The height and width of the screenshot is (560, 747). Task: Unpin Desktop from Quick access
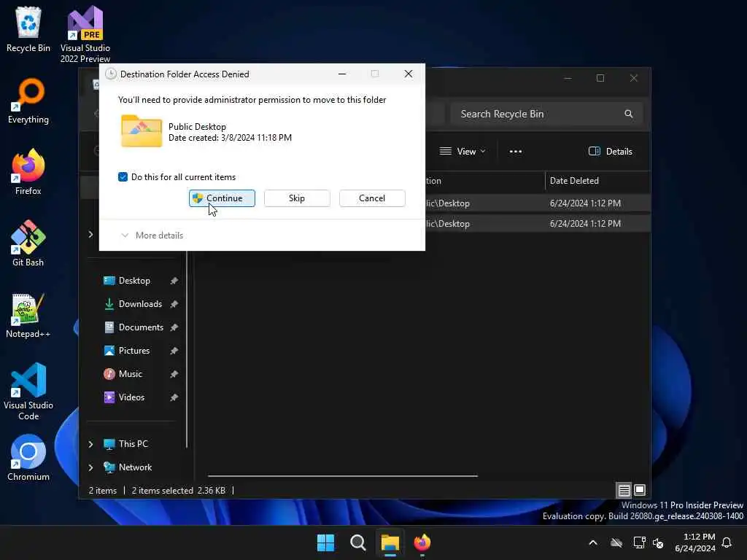pyautogui.click(x=174, y=281)
